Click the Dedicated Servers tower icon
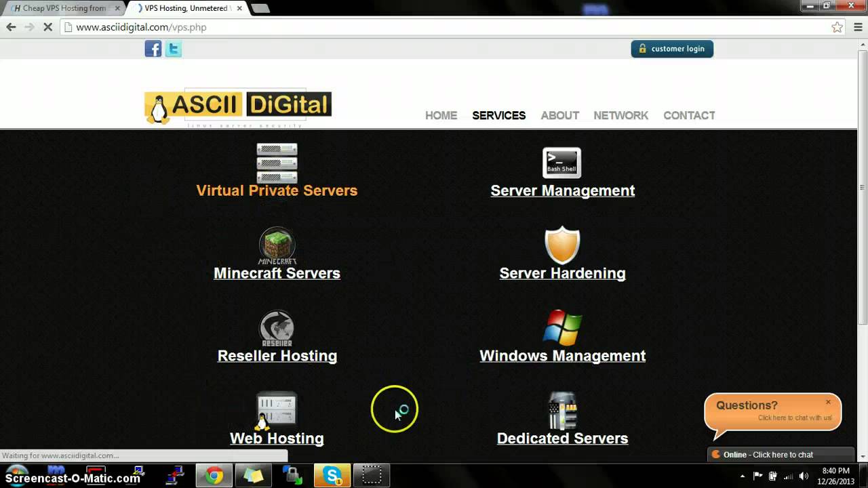This screenshot has height=488, width=868. [x=562, y=411]
